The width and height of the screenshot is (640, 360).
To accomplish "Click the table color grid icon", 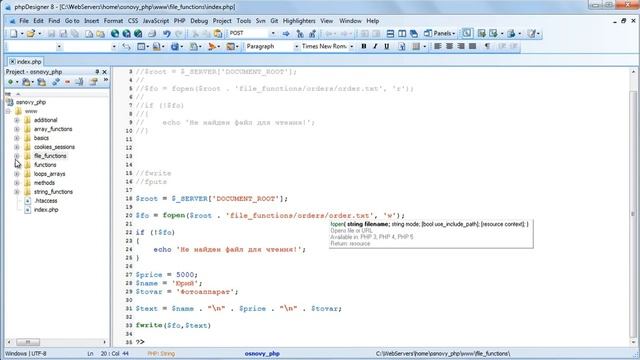I will click(416, 47).
